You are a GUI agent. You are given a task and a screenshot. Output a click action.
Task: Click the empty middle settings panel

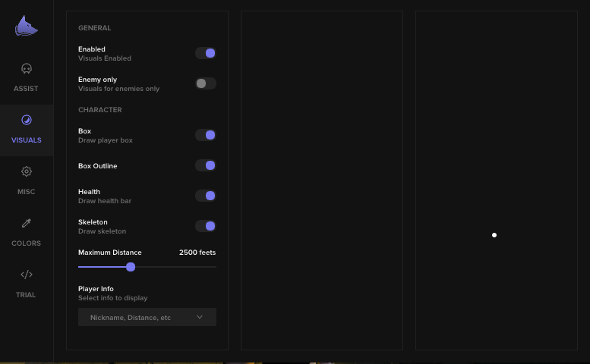322,180
